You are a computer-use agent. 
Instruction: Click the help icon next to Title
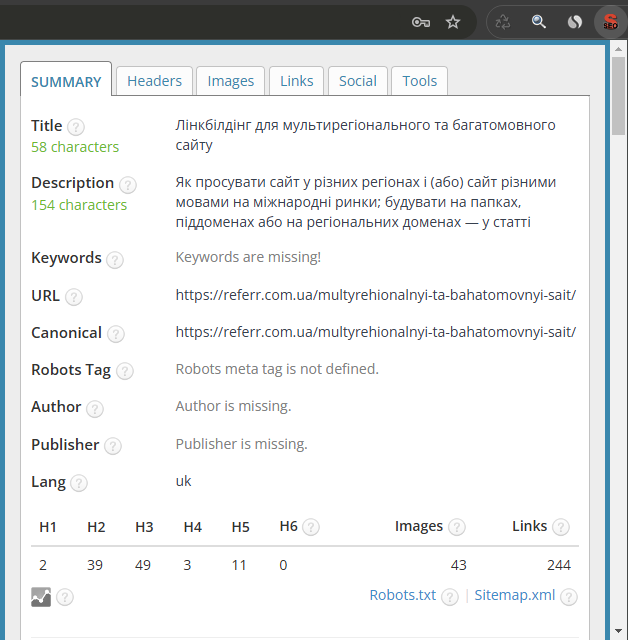pos(76,127)
